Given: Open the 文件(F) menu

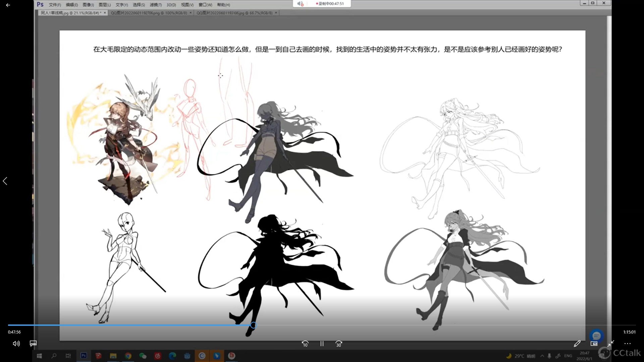Looking at the screenshot, I should pos(55,5).
